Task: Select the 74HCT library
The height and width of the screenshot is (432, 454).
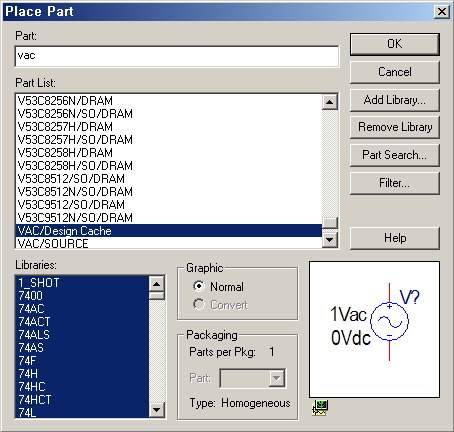Action: pyautogui.click(x=82, y=400)
